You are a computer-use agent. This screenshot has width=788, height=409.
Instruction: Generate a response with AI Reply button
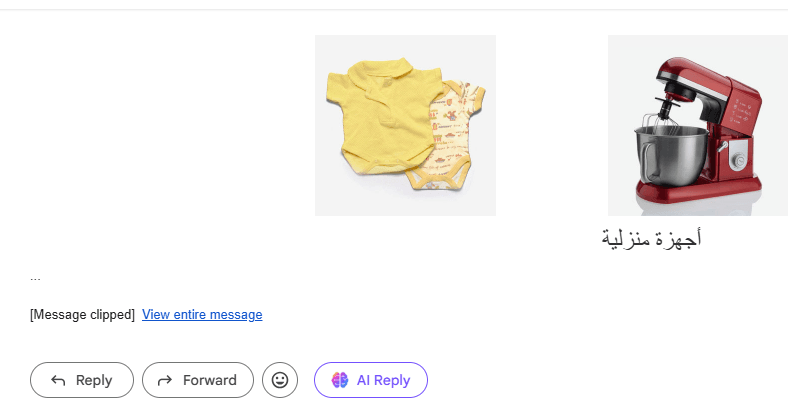tap(371, 380)
